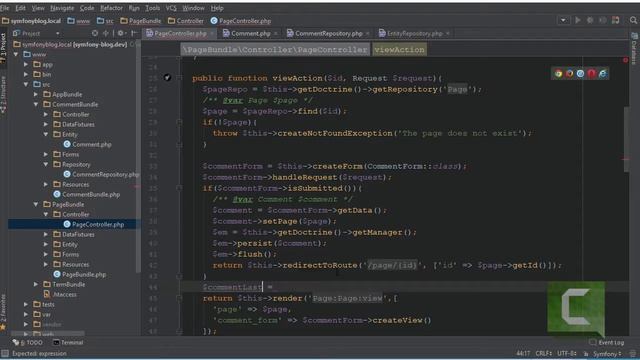Viewport: 640px width, 360px height.
Task: Click the red error stripe indicator
Action: [x=625, y=60]
